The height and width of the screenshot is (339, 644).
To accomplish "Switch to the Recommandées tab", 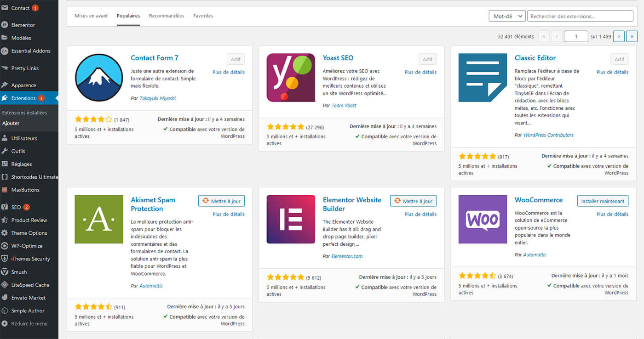I will pos(167,16).
